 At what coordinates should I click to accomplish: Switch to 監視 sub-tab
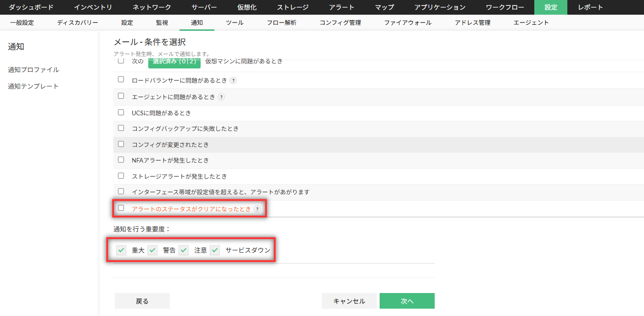(x=162, y=23)
